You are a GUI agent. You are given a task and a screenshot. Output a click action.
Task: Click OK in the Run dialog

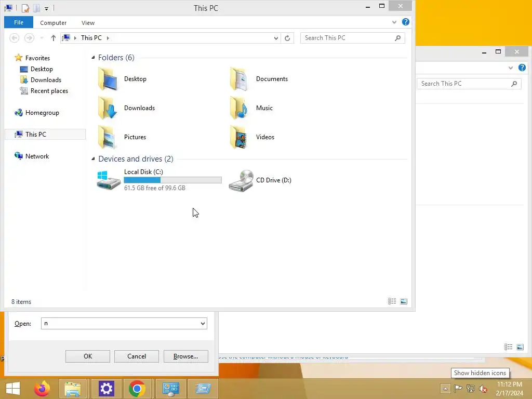[87, 356]
